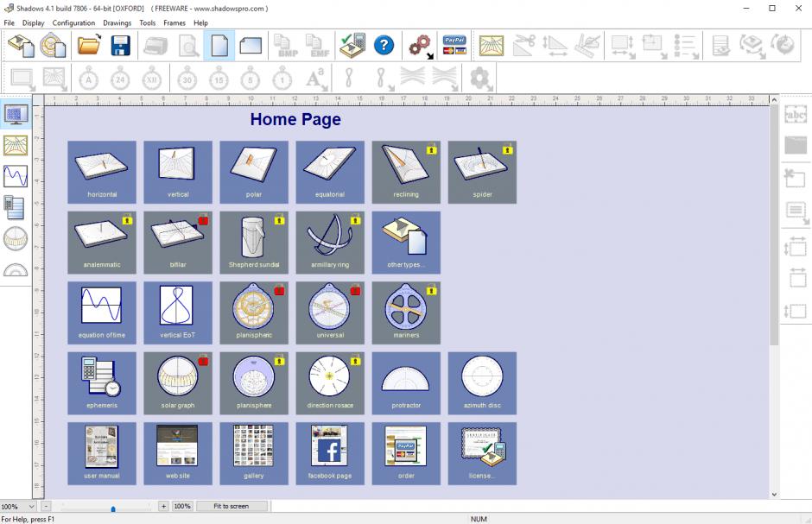The width and height of the screenshot is (812, 524).
Task: Click the PayPal order toolbar icon
Action: click(454, 45)
